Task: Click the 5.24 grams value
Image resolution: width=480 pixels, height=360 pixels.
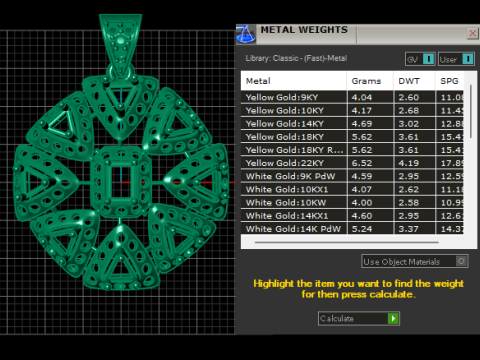Action: 362,229
